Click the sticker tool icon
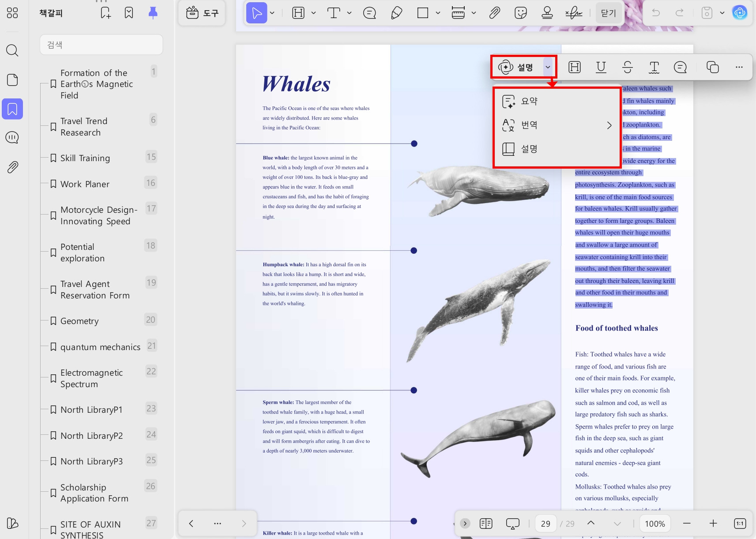Screen dimensions: 756x539 coord(521,13)
